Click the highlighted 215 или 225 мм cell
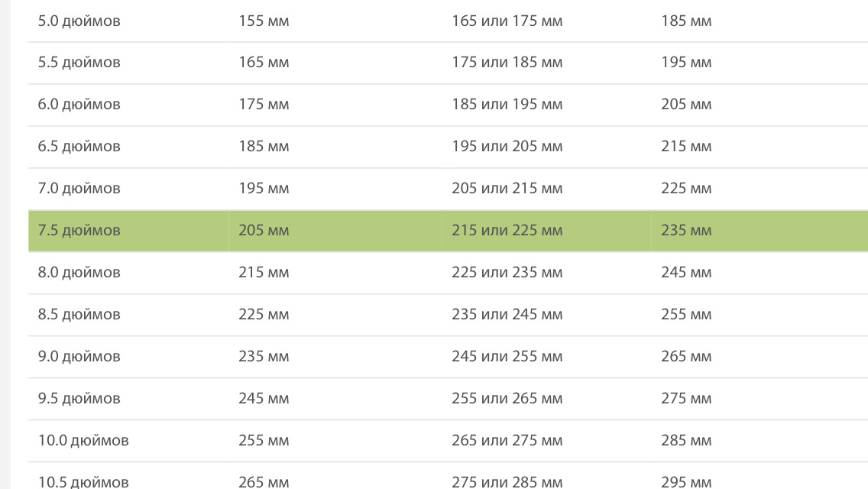This screenshot has width=868, height=489. click(x=507, y=230)
